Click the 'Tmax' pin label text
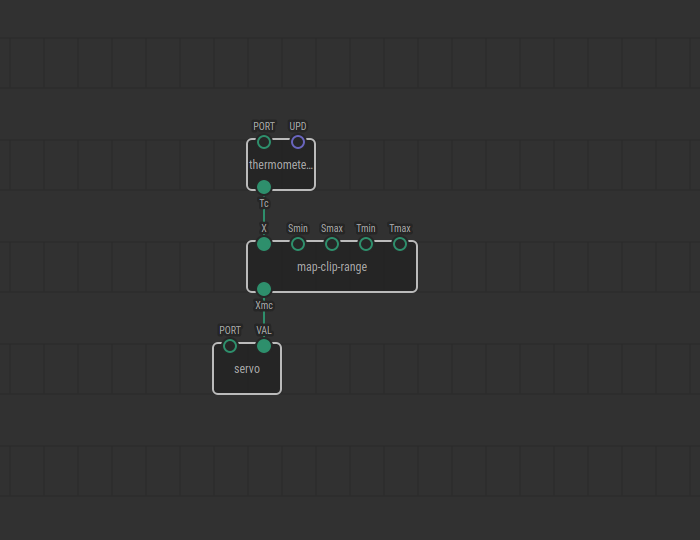This screenshot has height=540, width=700. (400, 228)
